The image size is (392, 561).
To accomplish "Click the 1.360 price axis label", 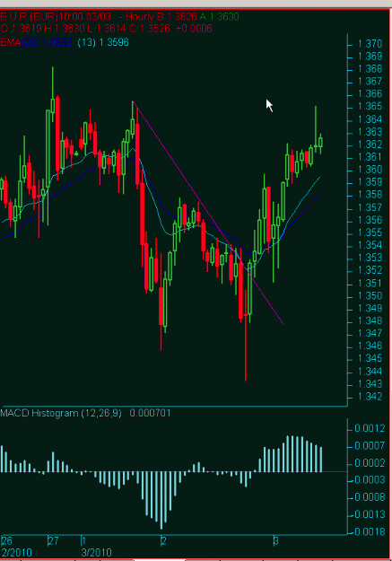I will [370, 170].
